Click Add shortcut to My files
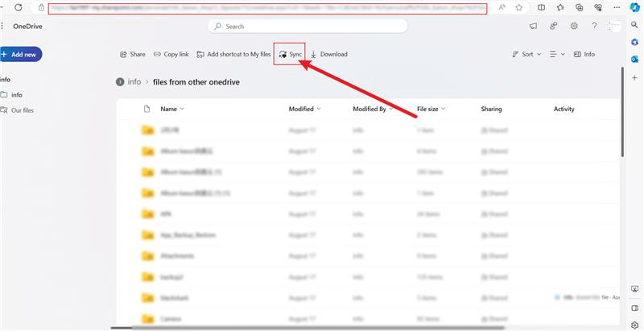The image size is (644, 331). pos(233,54)
